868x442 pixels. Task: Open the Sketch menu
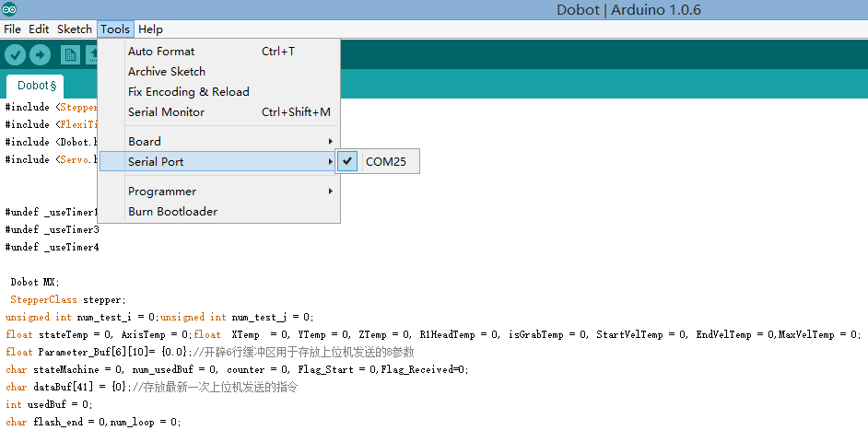coord(75,29)
